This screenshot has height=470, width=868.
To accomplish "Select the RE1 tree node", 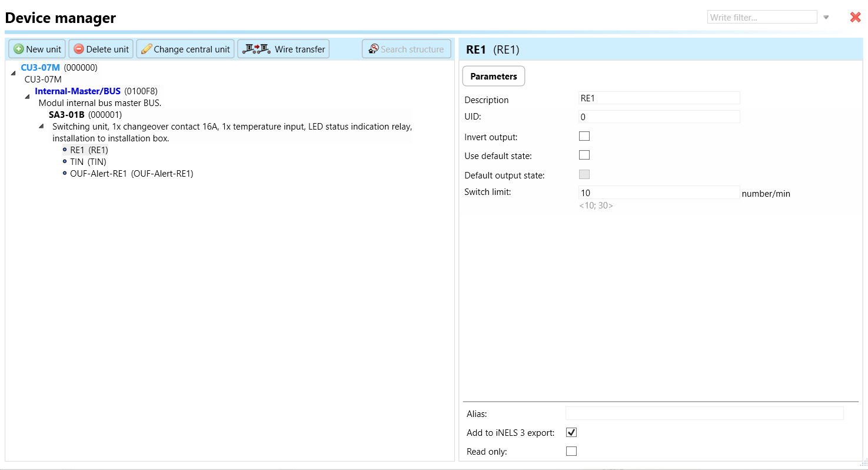I will click(89, 150).
